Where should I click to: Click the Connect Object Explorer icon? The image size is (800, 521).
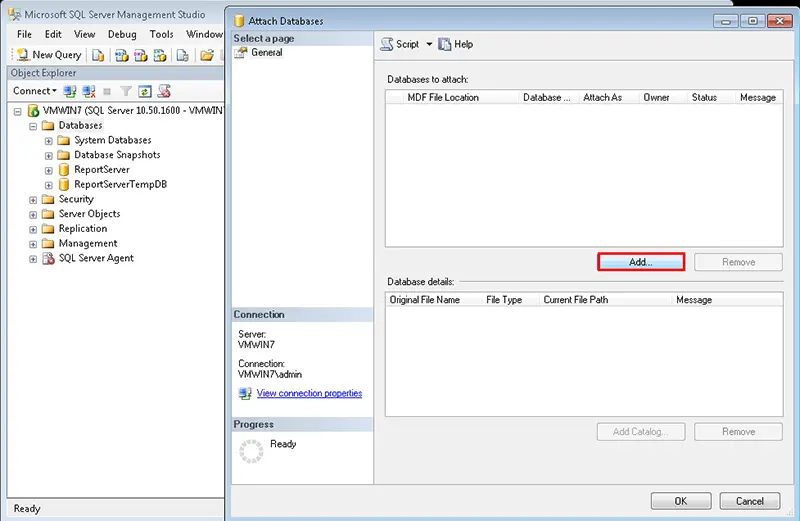[x=69, y=91]
